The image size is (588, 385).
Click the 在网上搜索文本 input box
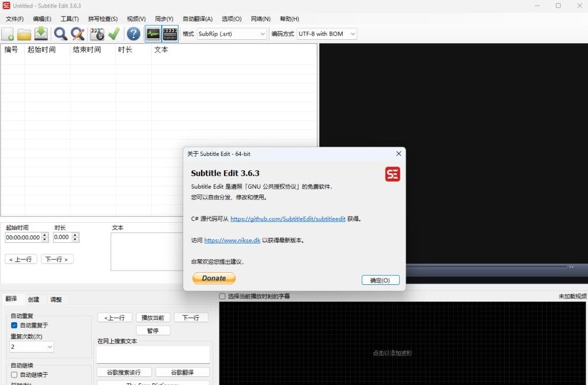pyautogui.click(x=153, y=354)
